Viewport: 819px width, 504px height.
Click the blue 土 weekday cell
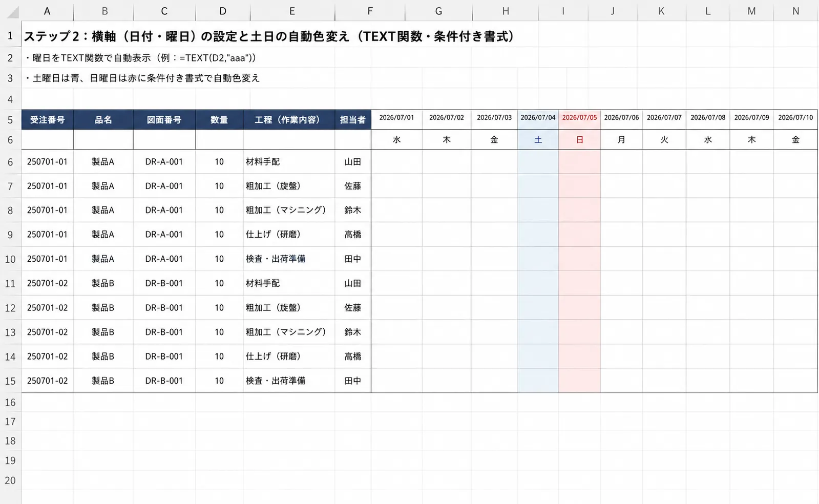[538, 139]
